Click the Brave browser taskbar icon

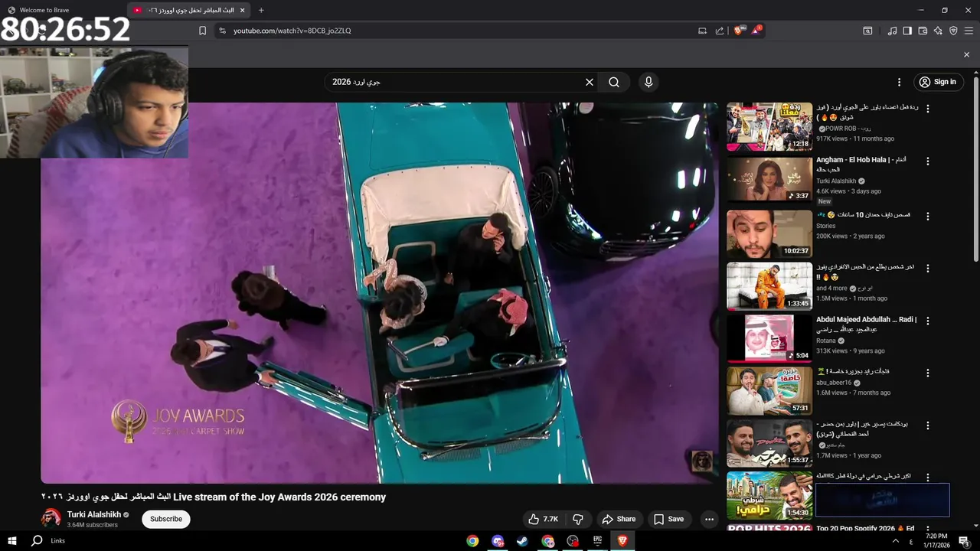tap(622, 541)
